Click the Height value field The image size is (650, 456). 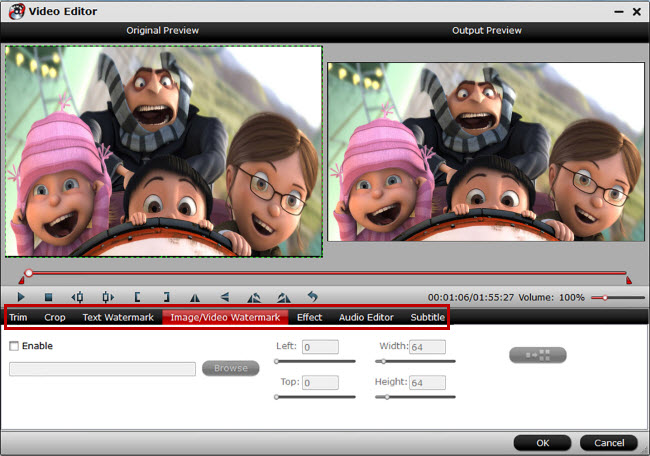(x=427, y=382)
